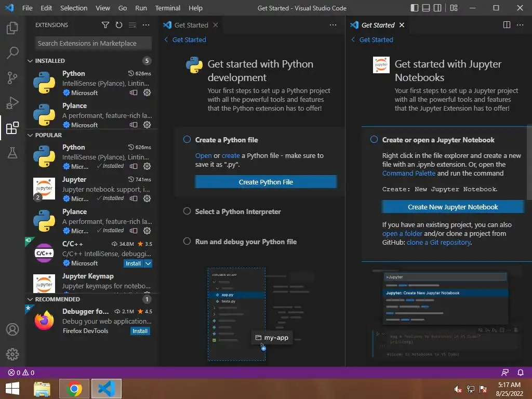
Task: Click sync icon on Jupyter extension row
Action: coord(134,198)
